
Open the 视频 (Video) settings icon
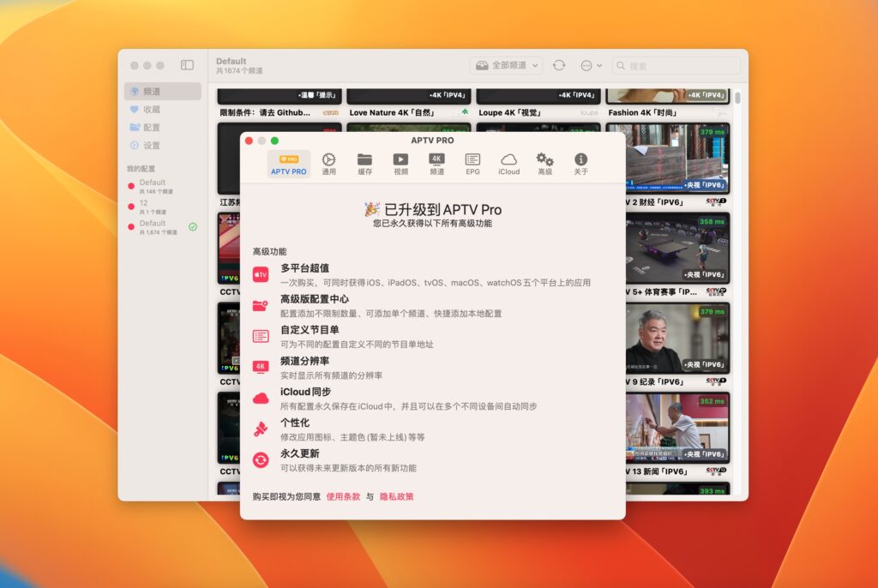point(400,163)
